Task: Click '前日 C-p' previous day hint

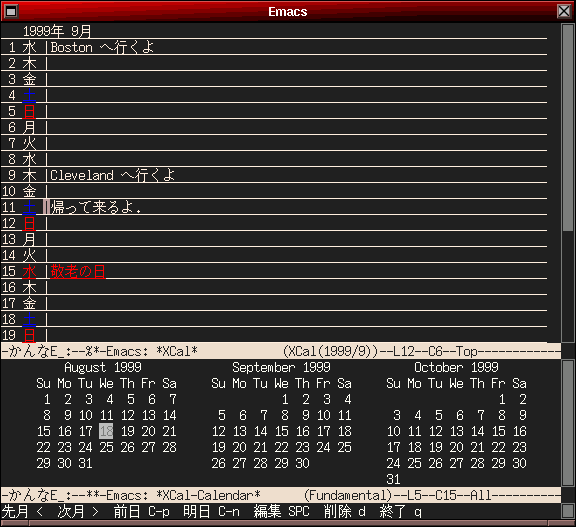Action: tap(141, 511)
